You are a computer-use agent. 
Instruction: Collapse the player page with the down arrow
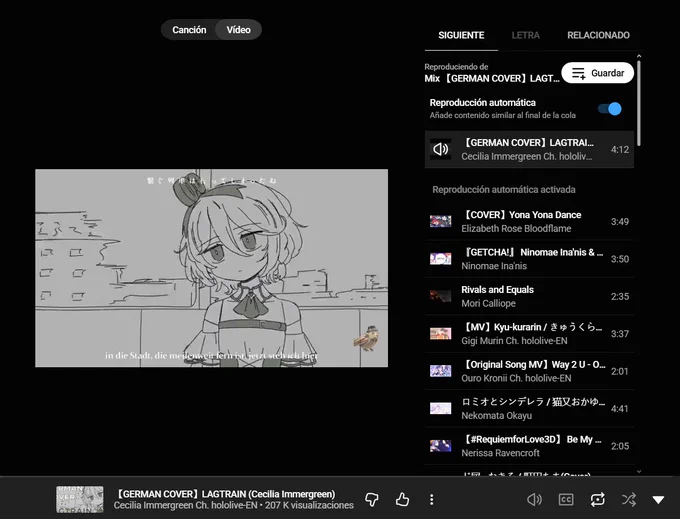(x=658, y=500)
